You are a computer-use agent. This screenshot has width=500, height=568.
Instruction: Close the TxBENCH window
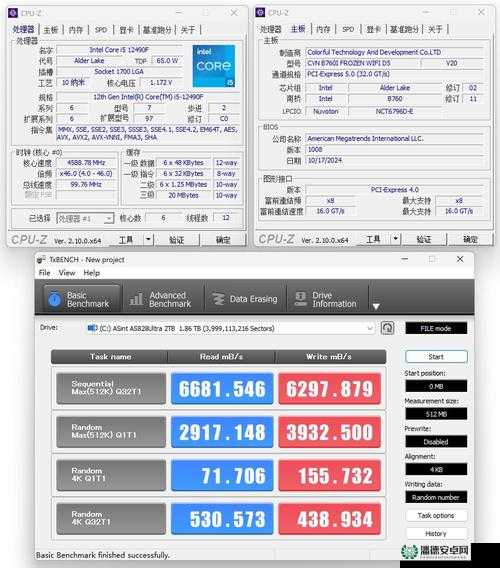[x=460, y=259]
